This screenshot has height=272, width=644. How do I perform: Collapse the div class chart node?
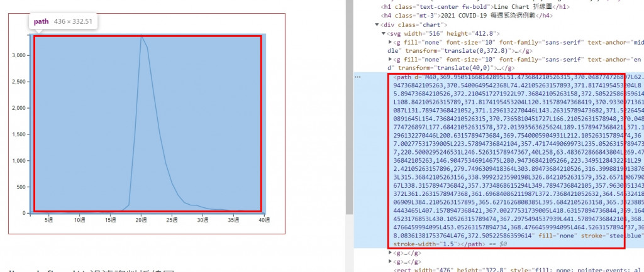377,25
